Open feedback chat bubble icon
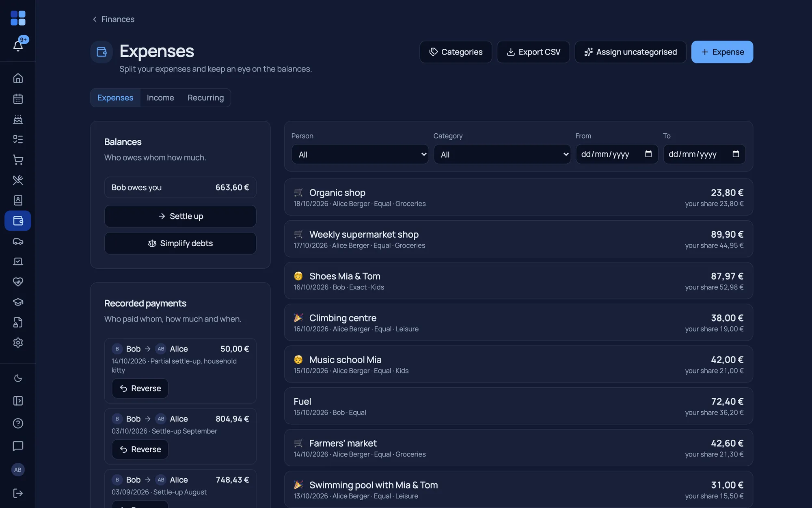 pos(18,446)
